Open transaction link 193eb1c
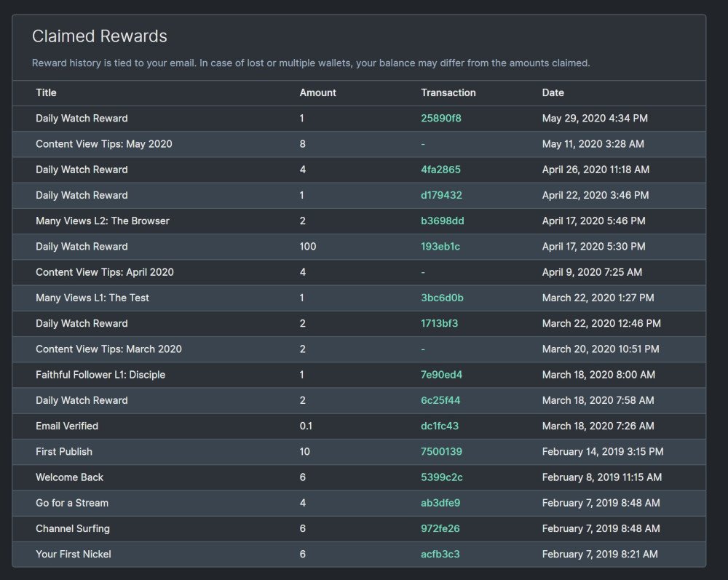The height and width of the screenshot is (580, 728). point(440,247)
